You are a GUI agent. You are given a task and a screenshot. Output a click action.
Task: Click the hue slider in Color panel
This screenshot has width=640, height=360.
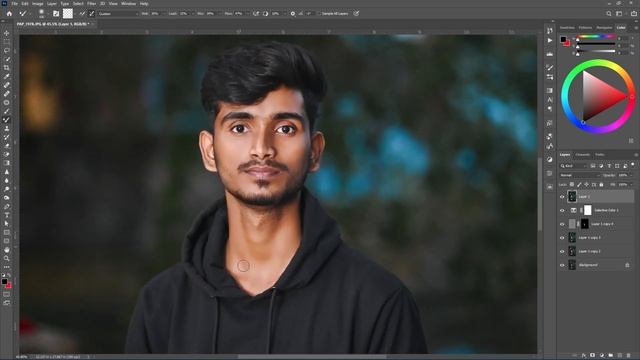[x=596, y=37]
